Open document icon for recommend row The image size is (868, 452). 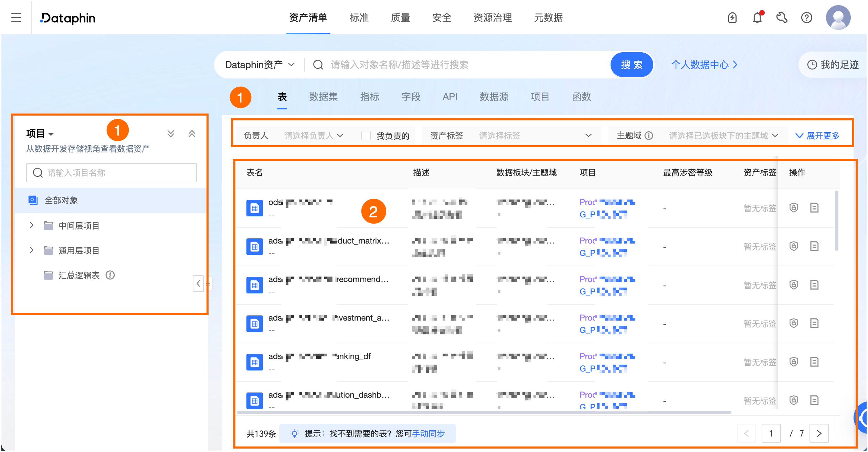pyautogui.click(x=814, y=285)
